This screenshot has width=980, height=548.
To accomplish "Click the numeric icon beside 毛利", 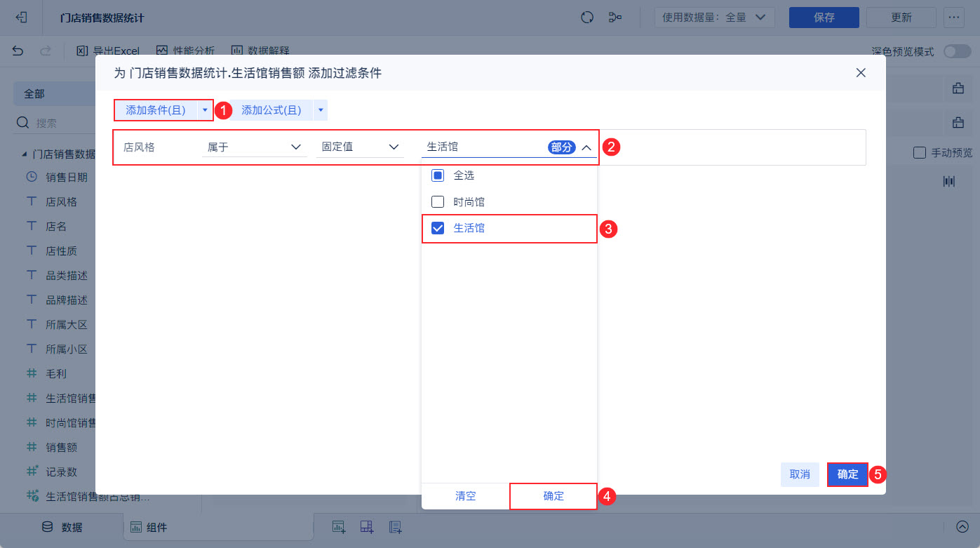I will click(x=32, y=374).
